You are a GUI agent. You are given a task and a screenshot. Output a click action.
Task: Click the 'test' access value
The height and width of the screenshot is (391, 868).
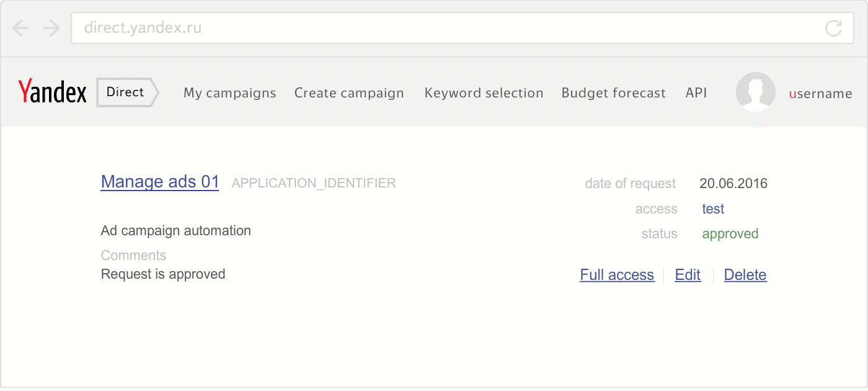713,209
